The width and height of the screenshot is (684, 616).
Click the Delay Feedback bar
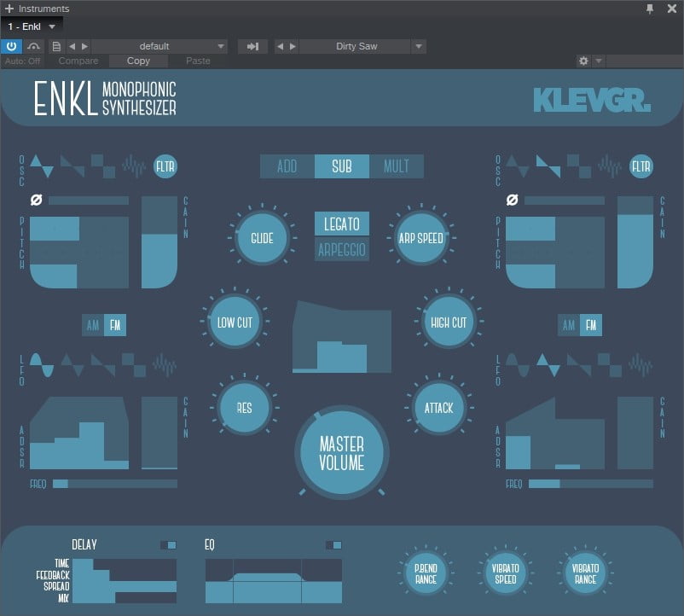tap(125, 575)
